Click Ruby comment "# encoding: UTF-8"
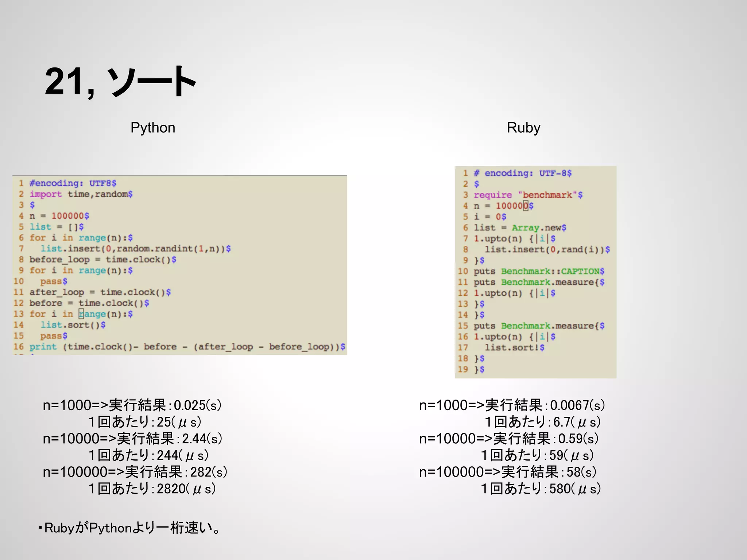This screenshot has width=747, height=560. pyautogui.click(x=523, y=173)
